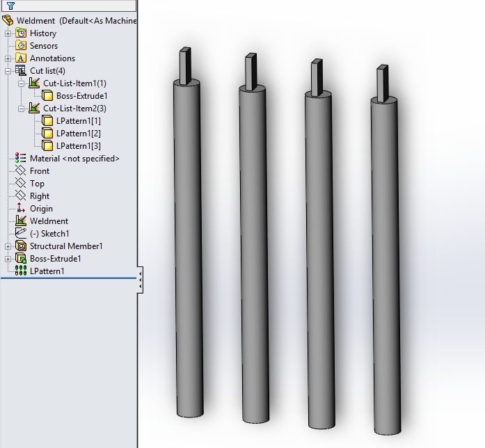Select the Sensors label
The width and height of the screenshot is (485, 448).
click(44, 46)
